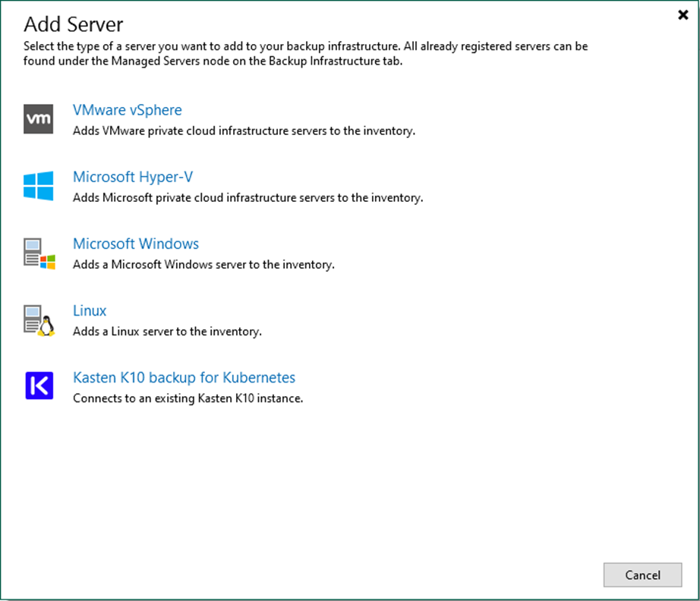Choose the Microsoft Hyper-V link
700x601 pixels.
pos(133,177)
